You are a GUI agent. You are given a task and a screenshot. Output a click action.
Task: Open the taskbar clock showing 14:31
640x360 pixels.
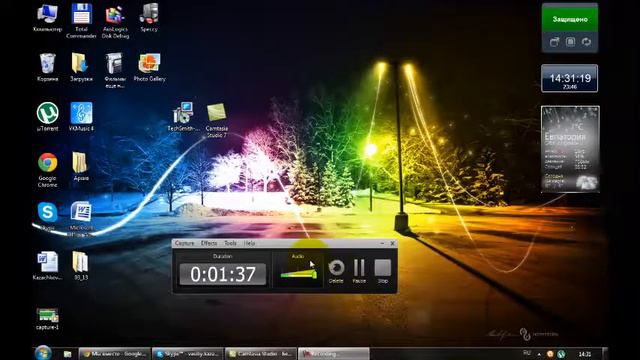(x=584, y=354)
